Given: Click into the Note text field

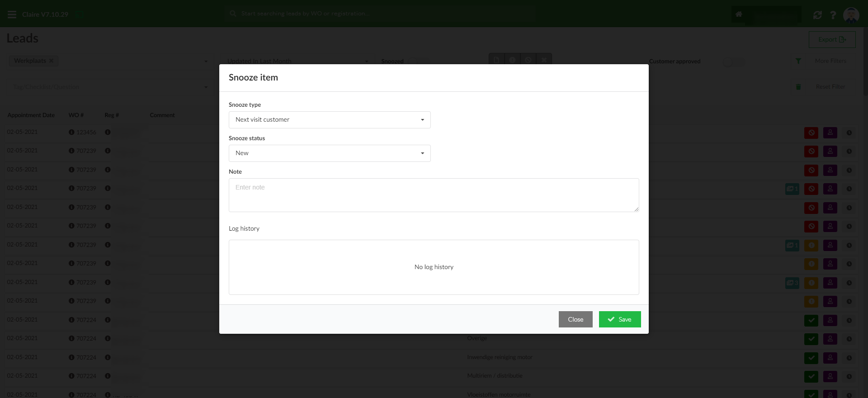Looking at the screenshot, I should [x=434, y=195].
